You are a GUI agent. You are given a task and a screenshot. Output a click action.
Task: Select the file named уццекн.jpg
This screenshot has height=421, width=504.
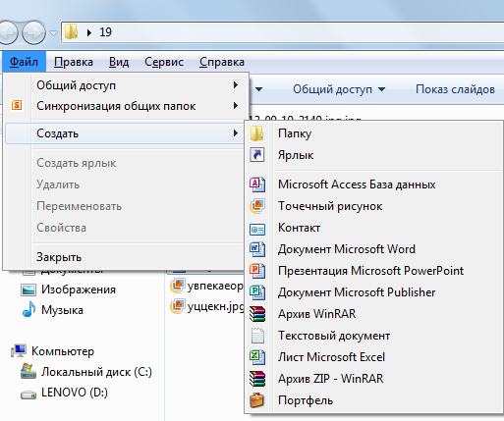click(215, 306)
